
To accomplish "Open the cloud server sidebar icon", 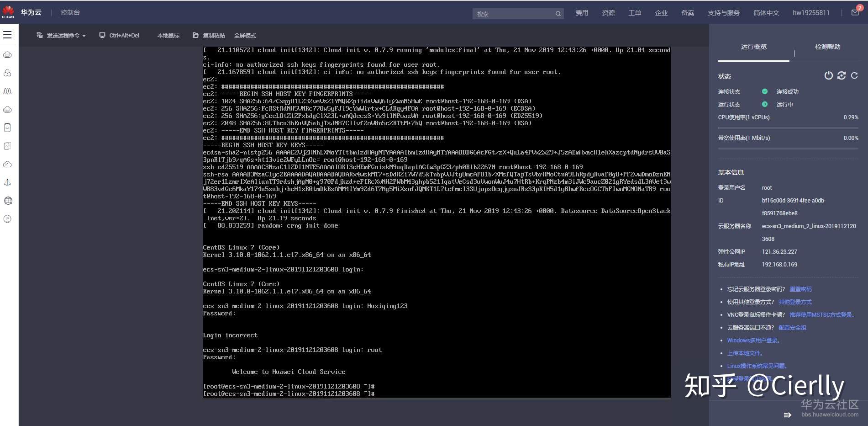I will coord(7,55).
